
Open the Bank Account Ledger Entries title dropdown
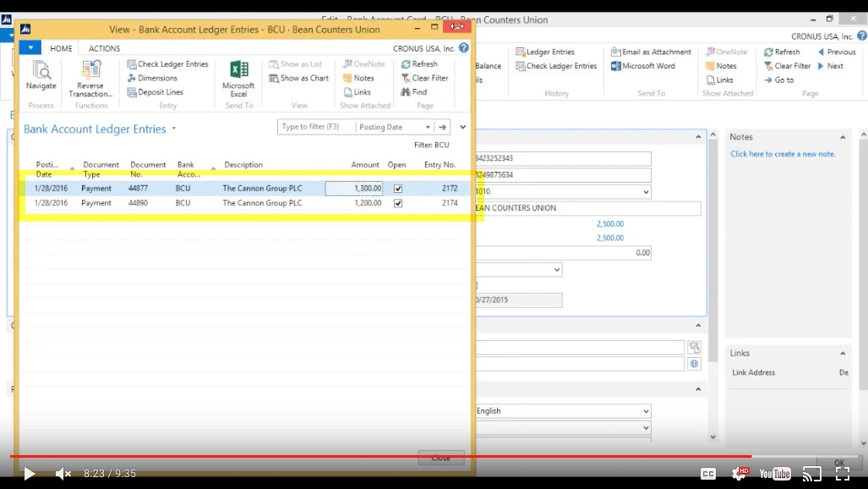click(174, 129)
